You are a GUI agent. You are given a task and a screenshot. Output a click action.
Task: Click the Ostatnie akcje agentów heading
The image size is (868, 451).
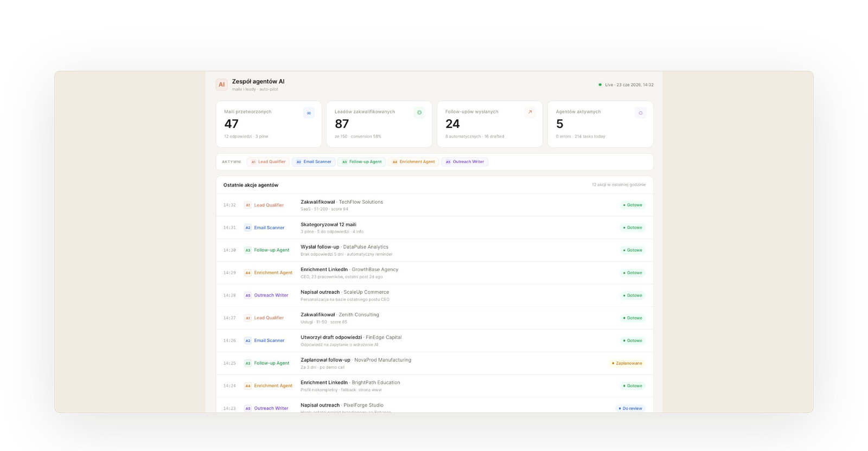(251, 185)
